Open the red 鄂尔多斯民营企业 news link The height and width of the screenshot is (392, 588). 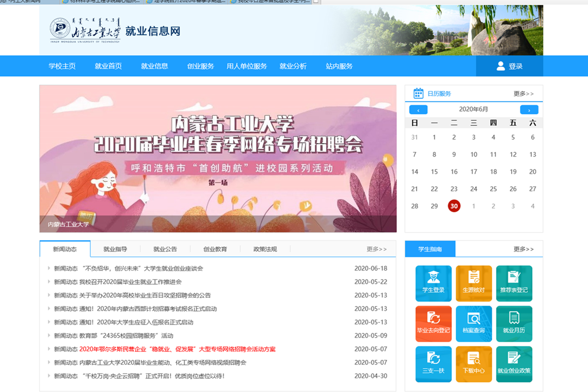[177, 349]
